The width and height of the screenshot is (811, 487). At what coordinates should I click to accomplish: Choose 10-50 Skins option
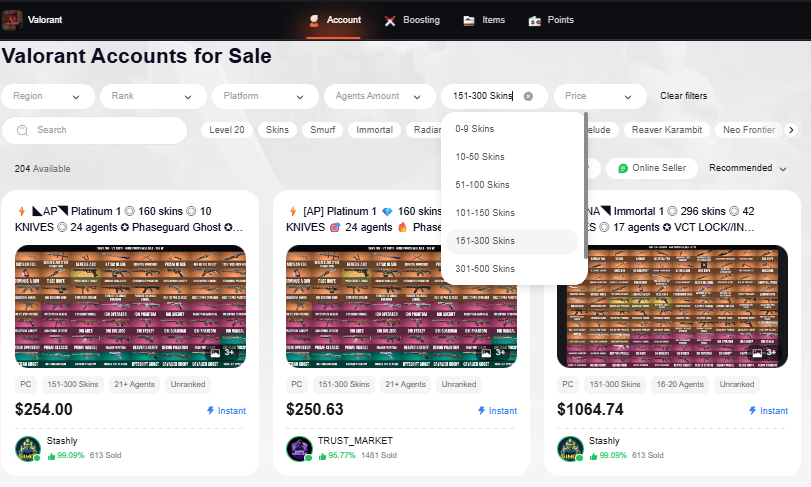[x=512, y=157]
